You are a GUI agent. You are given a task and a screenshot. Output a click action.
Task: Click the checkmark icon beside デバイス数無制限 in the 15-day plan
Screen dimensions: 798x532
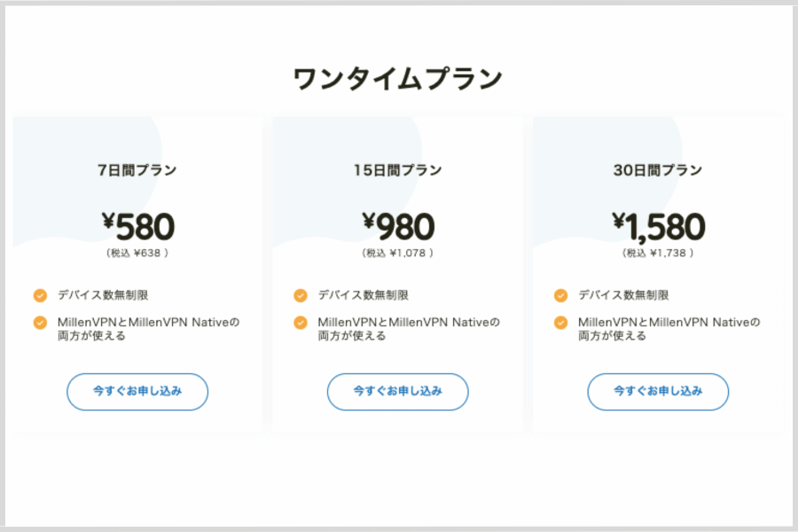301,295
